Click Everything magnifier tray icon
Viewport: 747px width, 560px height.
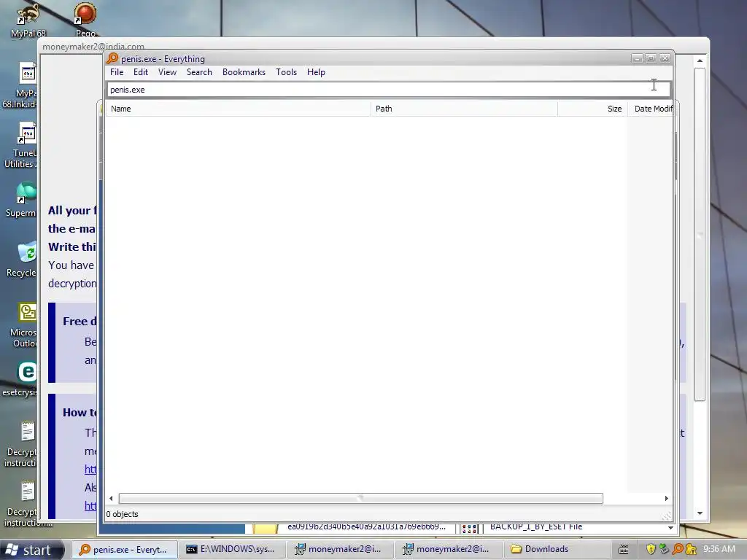tap(677, 549)
